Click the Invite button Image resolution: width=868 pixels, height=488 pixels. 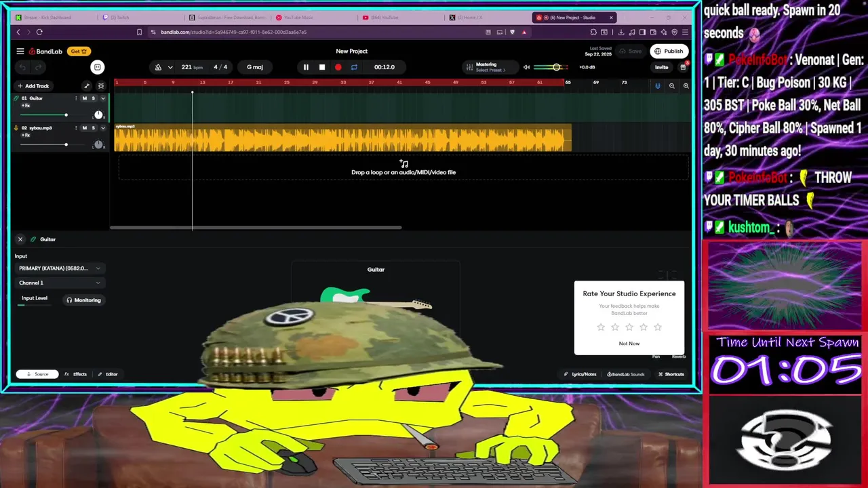click(661, 67)
